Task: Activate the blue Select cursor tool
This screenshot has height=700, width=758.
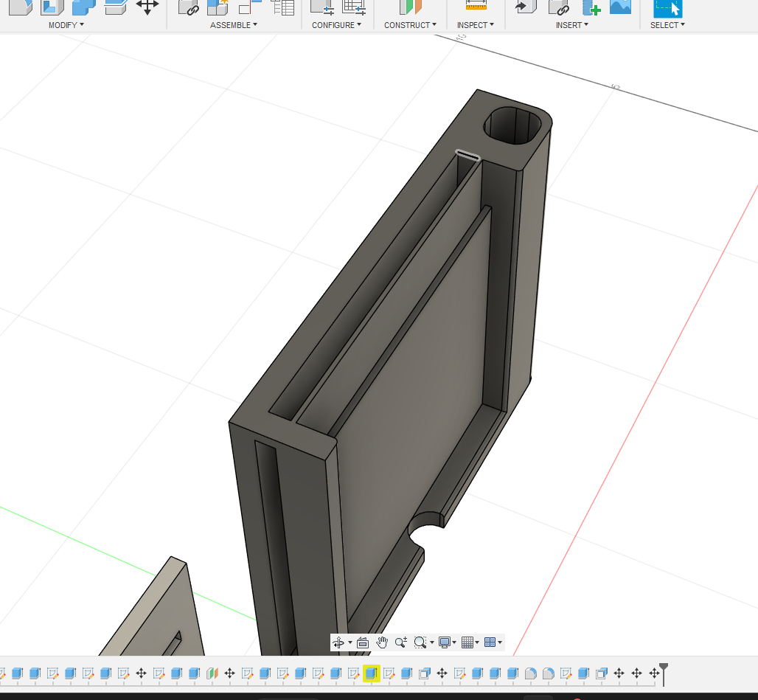Action: (x=667, y=8)
